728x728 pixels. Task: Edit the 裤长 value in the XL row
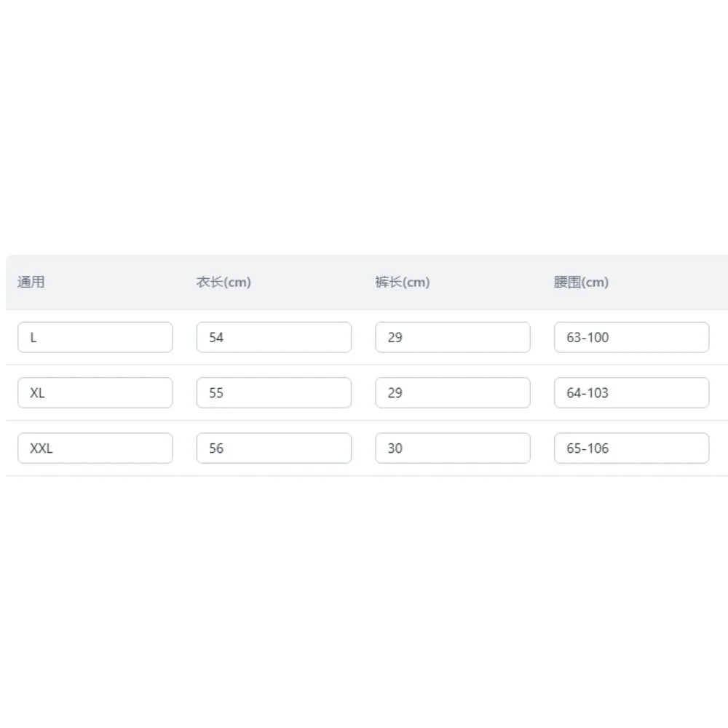[x=453, y=392]
